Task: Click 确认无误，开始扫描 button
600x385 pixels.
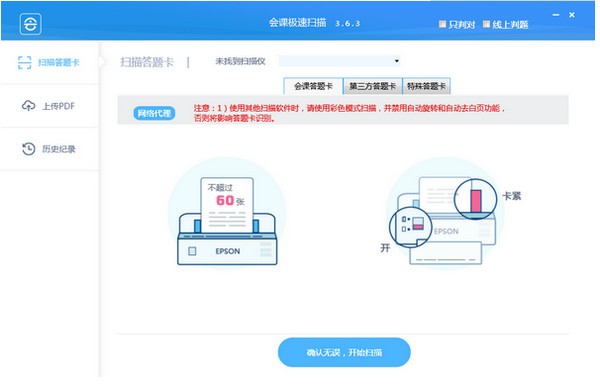Action: tap(344, 352)
